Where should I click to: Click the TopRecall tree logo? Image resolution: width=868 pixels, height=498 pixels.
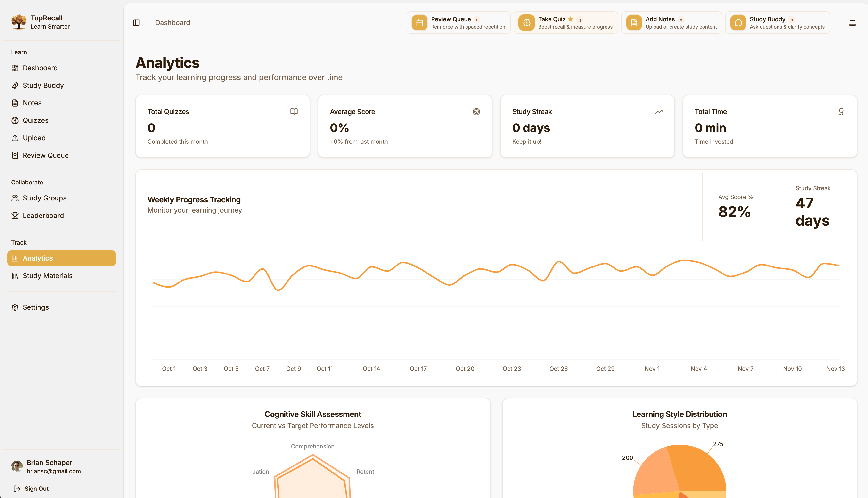pyautogui.click(x=18, y=22)
